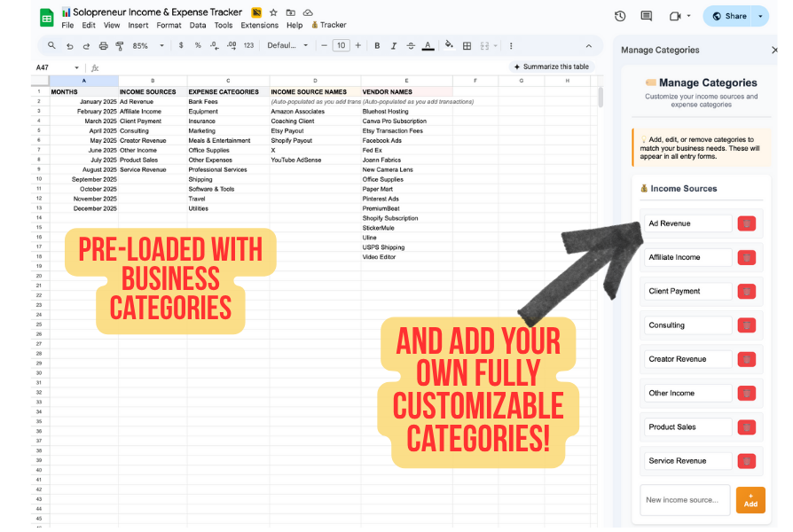The height and width of the screenshot is (532, 793).
Task: Expand the Share options arrow
Action: pos(760,16)
